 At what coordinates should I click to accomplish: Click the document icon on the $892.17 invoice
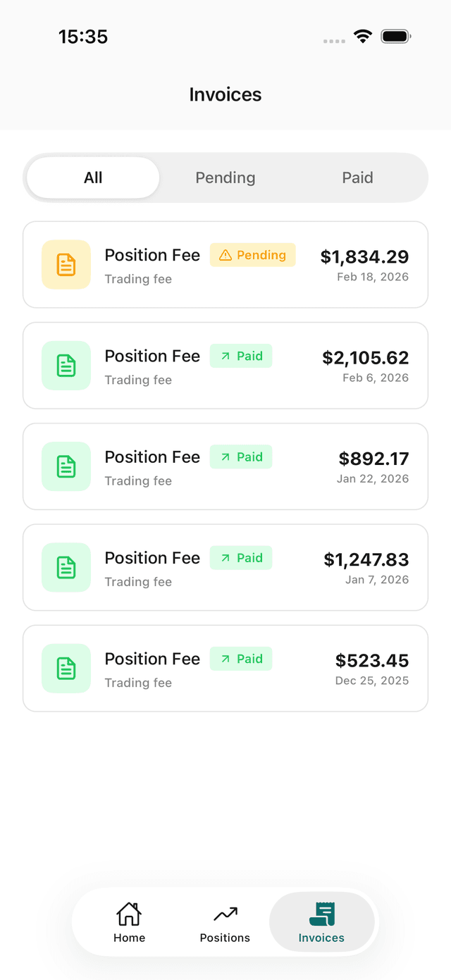[66, 466]
